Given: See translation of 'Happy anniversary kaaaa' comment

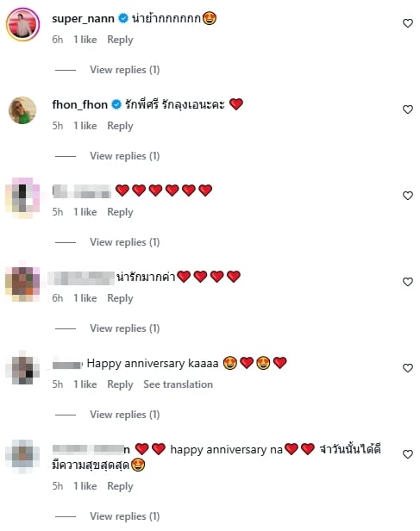Looking at the screenshot, I should (179, 384).
